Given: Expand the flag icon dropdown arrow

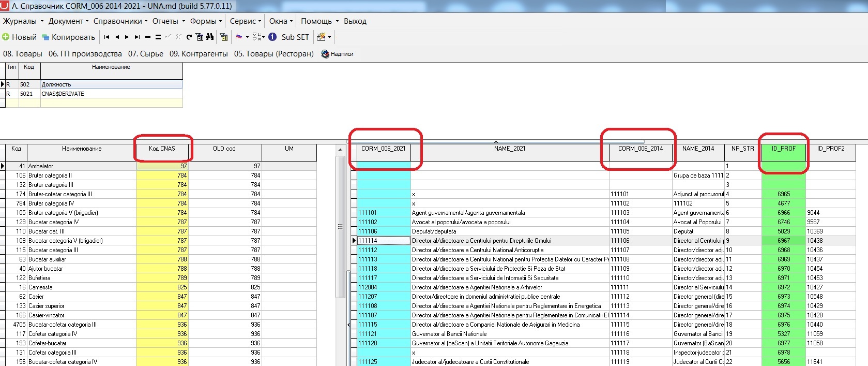Looking at the screenshot, I should 247,37.
